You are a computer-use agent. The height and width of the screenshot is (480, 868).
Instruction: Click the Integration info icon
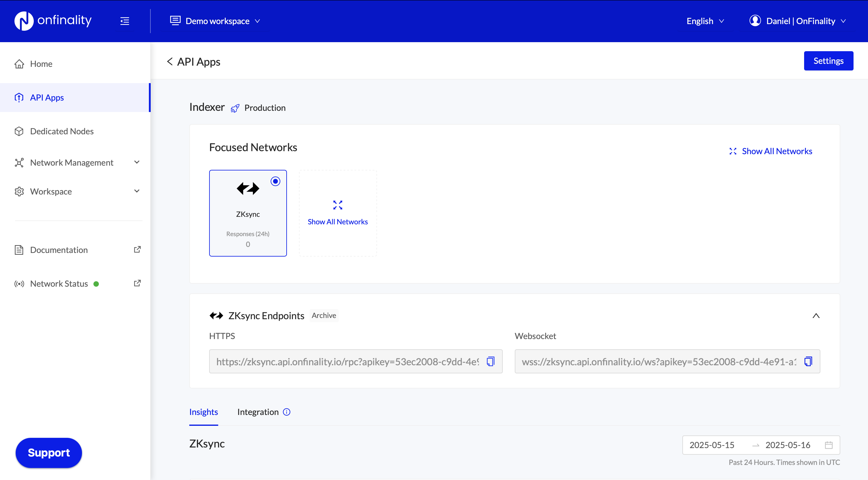287,412
